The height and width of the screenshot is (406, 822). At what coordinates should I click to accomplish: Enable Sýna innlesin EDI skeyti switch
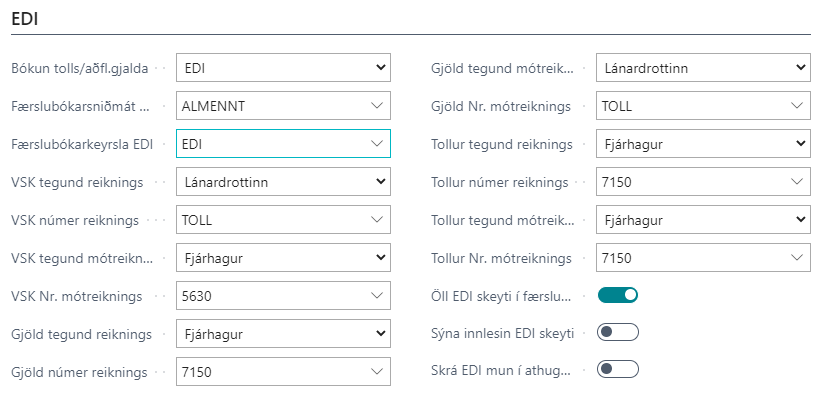coord(617,332)
